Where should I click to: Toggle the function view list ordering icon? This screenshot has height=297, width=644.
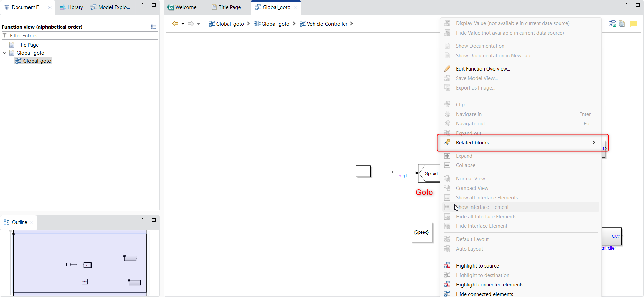click(153, 27)
